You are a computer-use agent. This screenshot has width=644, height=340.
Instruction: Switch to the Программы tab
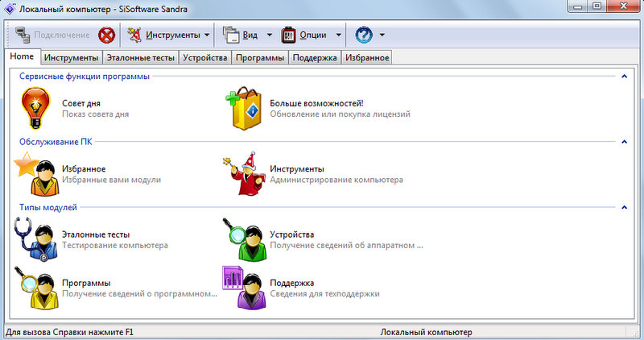(260, 57)
